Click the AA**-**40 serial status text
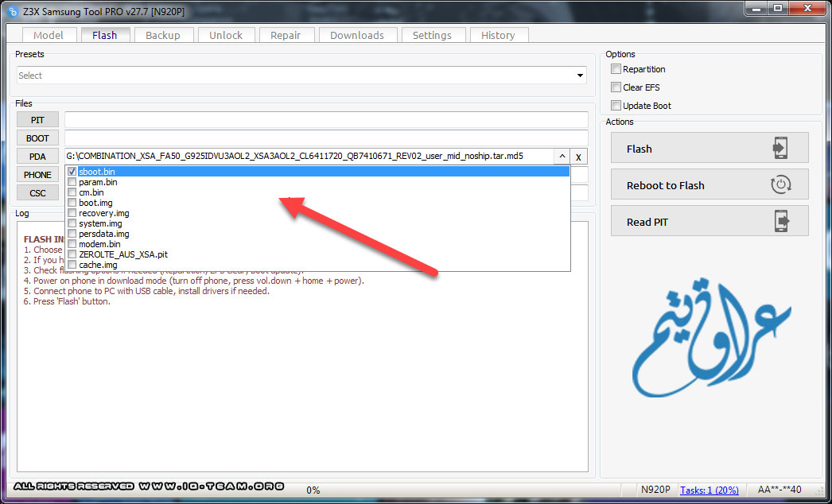 (x=780, y=490)
